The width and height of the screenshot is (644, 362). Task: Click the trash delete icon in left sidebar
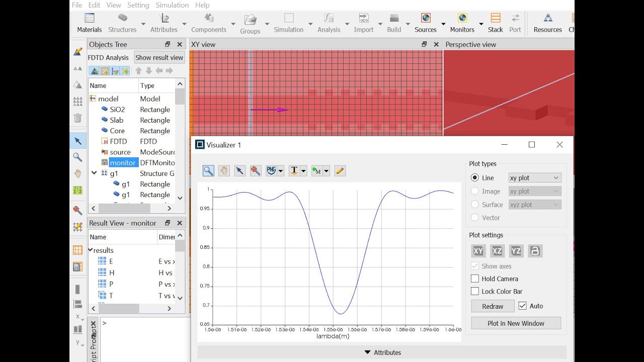(77, 118)
